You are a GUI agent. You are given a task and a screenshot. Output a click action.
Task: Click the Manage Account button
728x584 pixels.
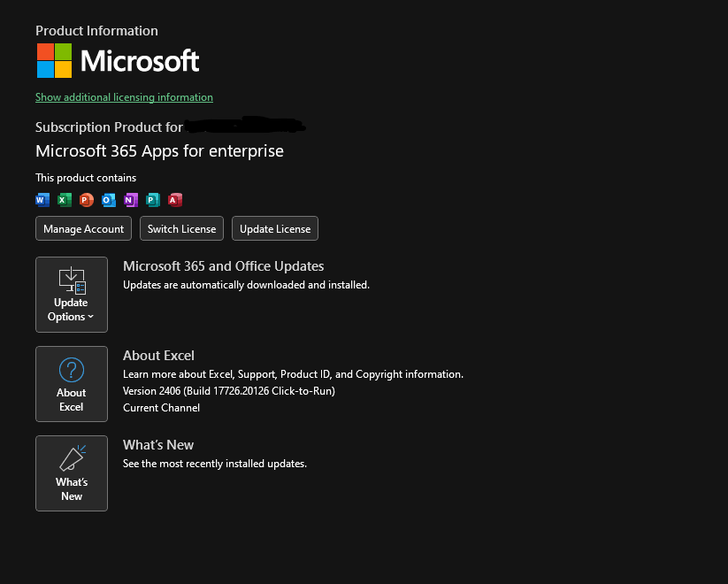click(x=83, y=228)
